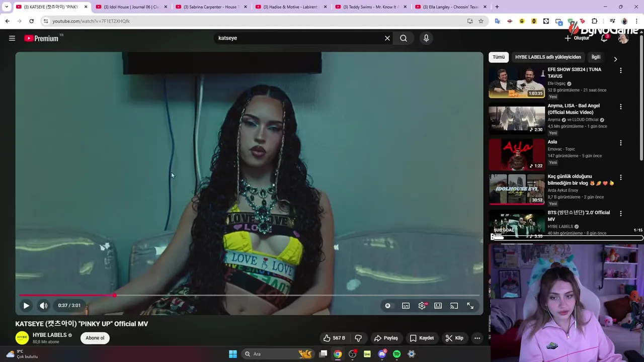Seek on the red video progress bar
644x362 pixels.
coord(249,295)
